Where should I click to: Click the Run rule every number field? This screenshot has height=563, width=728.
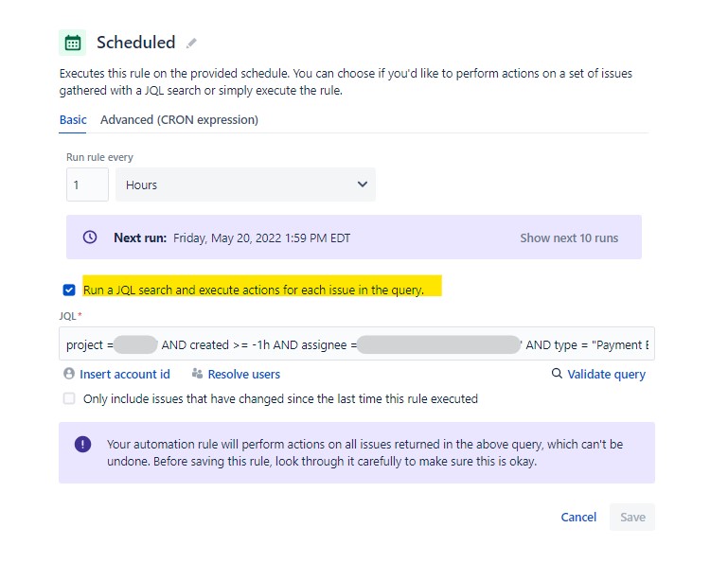[87, 185]
